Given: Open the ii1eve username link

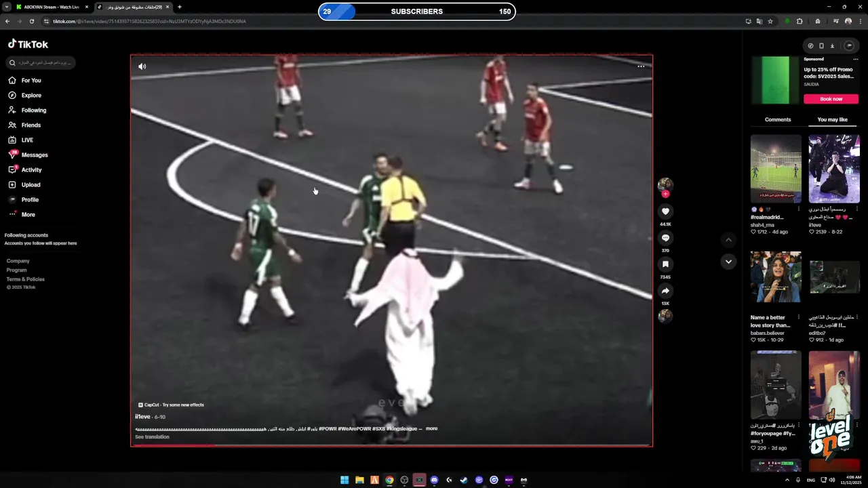Looking at the screenshot, I should [142, 417].
